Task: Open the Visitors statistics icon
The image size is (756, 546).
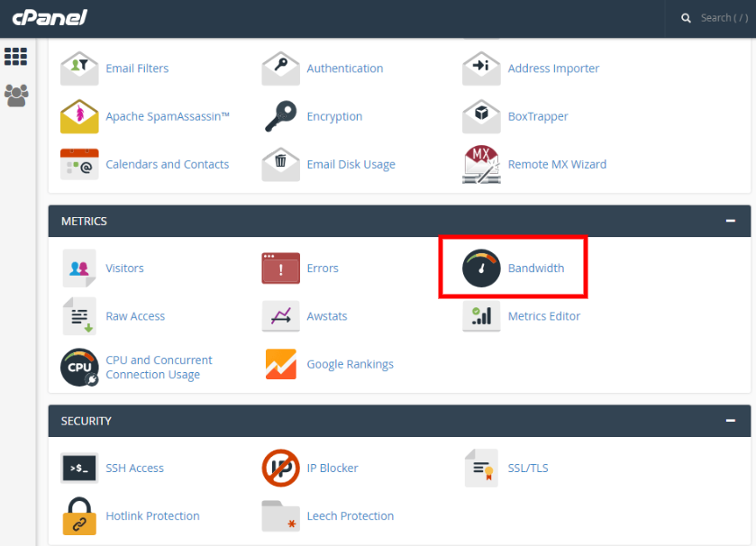Action: [x=78, y=268]
